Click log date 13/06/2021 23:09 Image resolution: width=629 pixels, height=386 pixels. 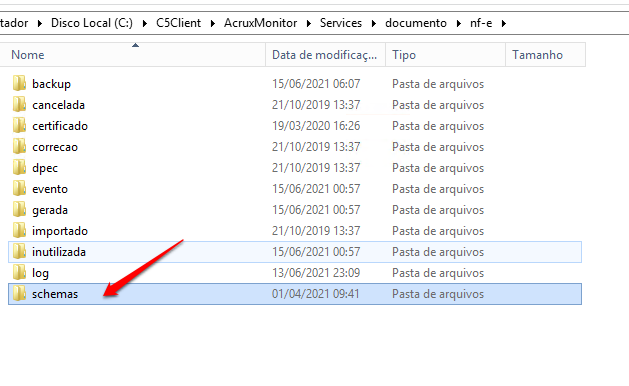[316, 273]
